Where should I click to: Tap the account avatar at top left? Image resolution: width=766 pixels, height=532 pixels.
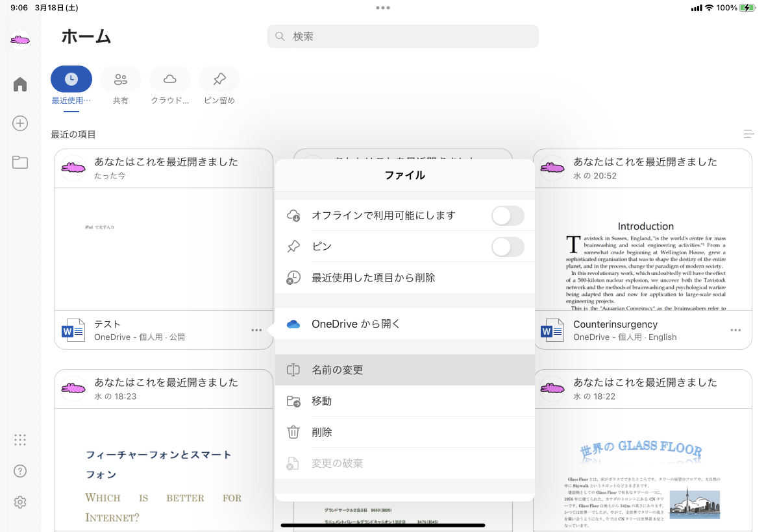pyautogui.click(x=20, y=40)
